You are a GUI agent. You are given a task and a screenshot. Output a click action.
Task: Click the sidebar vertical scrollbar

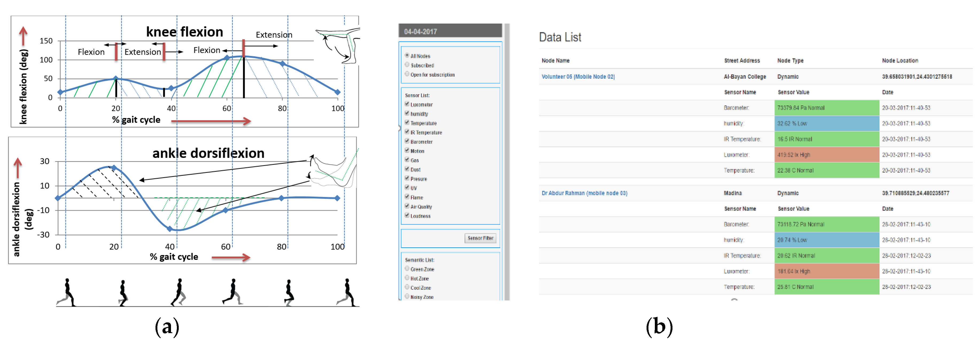pos(507,160)
